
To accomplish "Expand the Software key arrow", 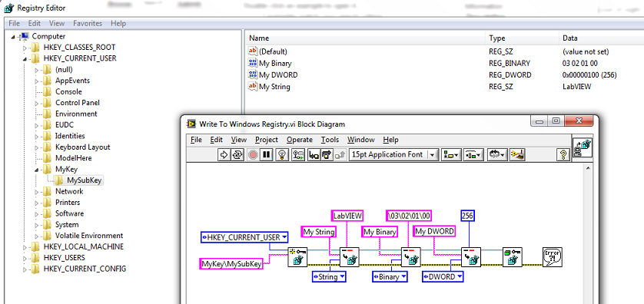I will [37, 213].
